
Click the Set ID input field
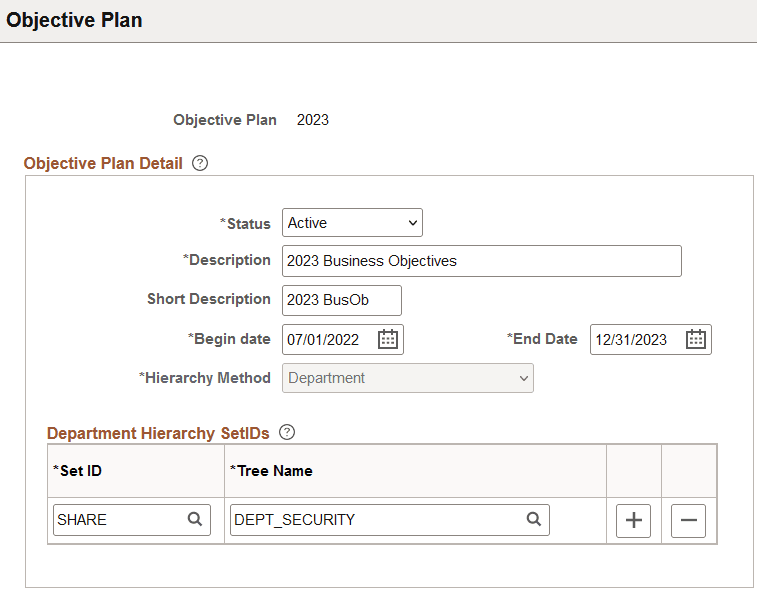point(119,520)
